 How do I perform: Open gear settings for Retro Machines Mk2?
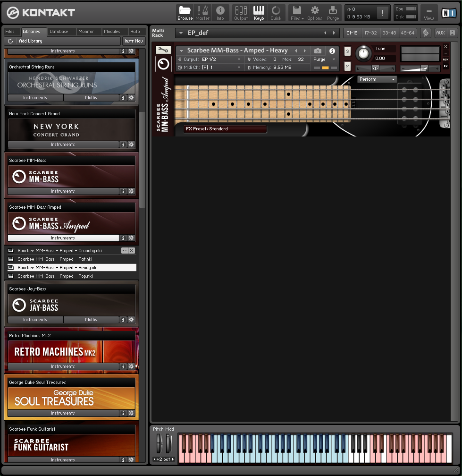pyautogui.click(x=131, y=366)
